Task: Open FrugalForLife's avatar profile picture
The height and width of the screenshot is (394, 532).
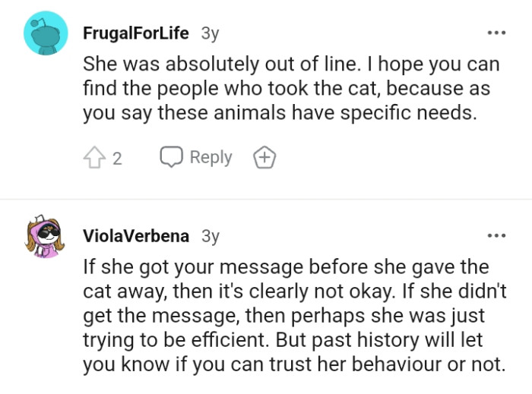Action: [46, 33]
